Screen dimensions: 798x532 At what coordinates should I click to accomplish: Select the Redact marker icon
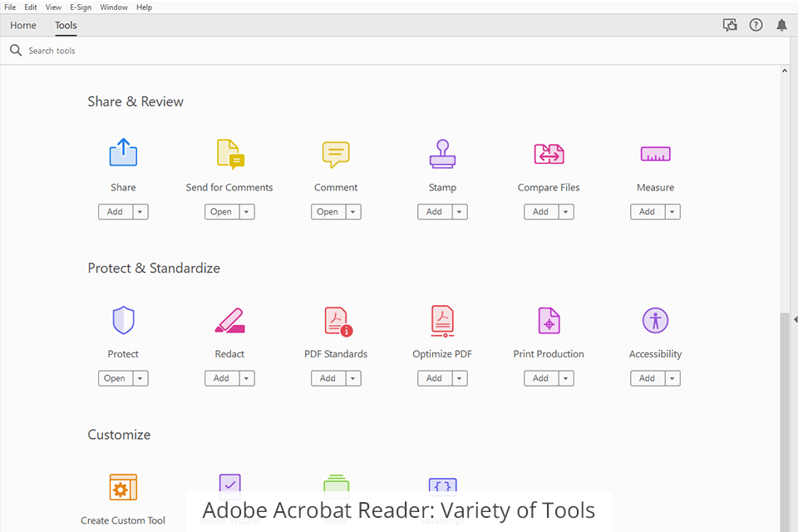[x=230, y=320]
